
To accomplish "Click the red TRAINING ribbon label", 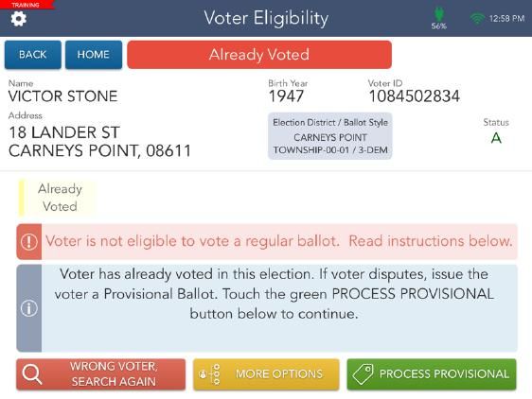I will click(27, 5).
